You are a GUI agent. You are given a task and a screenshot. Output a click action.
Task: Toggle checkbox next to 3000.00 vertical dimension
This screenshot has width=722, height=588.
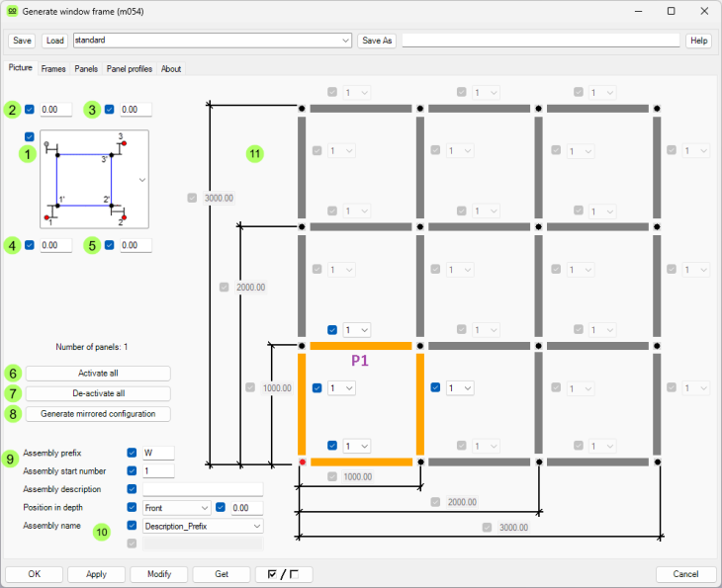pos(192,198)
